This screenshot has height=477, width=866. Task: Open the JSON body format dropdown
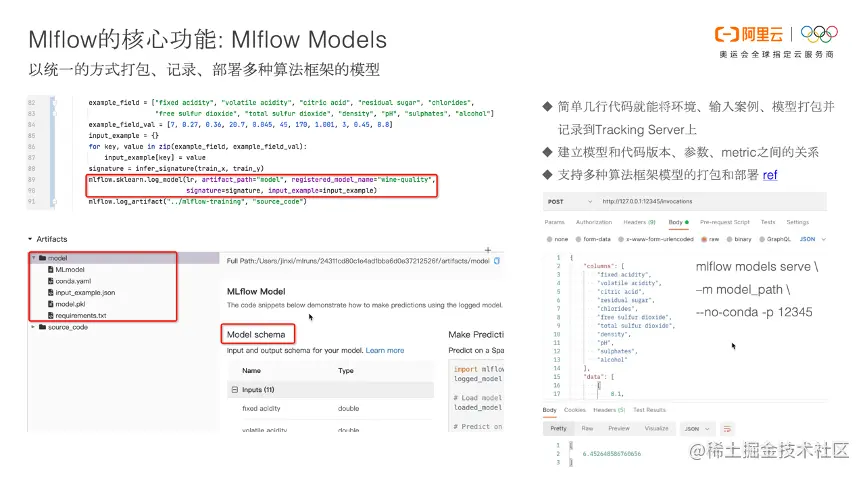click(813, 239)
